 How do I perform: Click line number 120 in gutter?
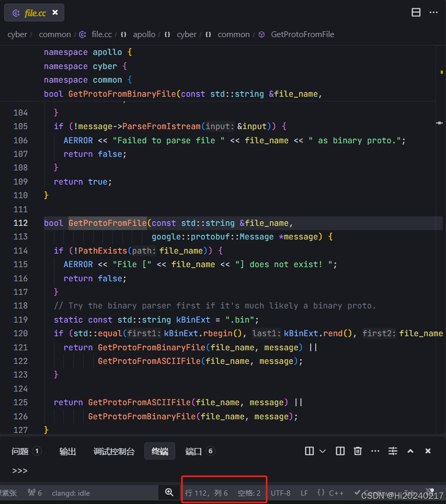coord(20,334)
